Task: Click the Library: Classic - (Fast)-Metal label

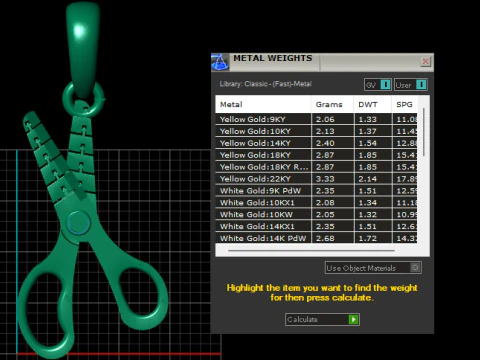Action: click(265, 84)
